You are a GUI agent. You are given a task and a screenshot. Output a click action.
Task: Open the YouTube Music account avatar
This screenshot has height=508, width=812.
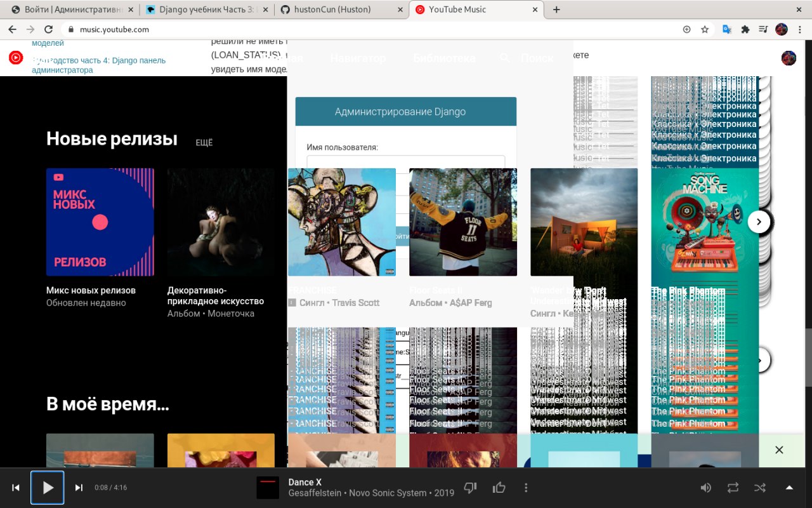click(x=789, y=58)
